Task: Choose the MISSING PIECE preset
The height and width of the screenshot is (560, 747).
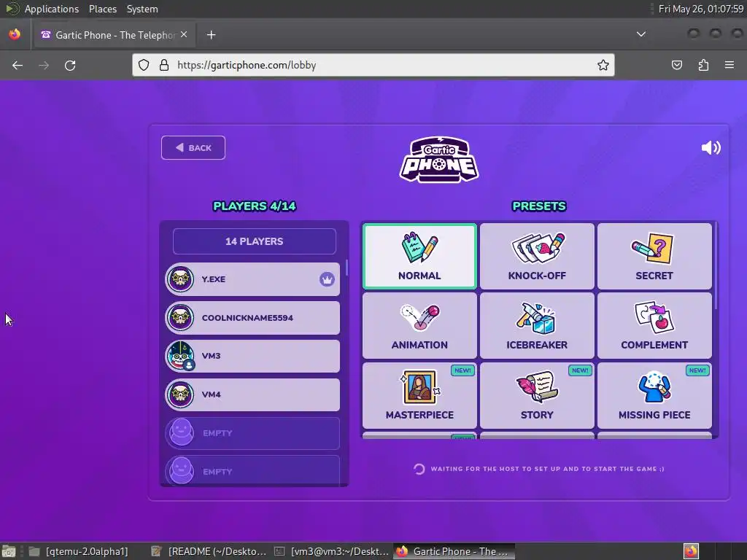Action: 654,395
